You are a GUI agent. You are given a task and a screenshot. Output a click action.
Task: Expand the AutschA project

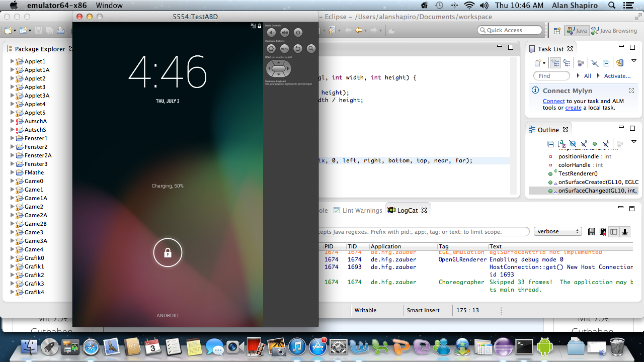pos(13,121)
